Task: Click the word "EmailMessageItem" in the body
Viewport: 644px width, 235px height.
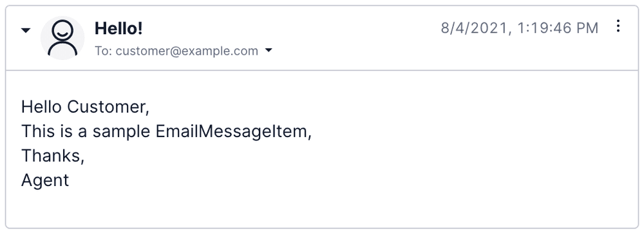Action: pos(232,132)
